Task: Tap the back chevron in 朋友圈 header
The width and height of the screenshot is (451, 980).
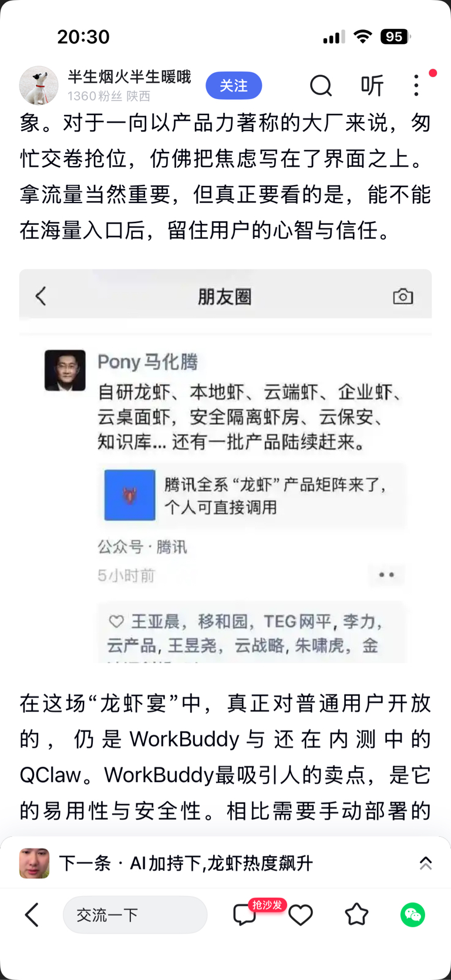Action: [x=41, y=296]
